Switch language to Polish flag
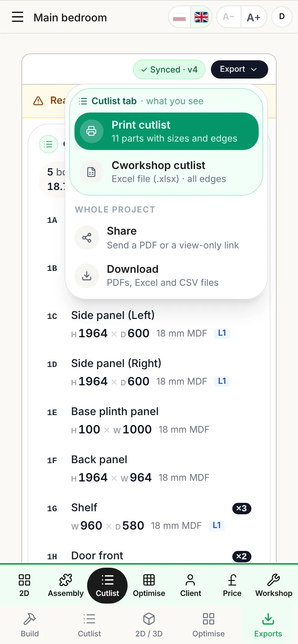The image size is (298, 644). coord(180,17)
